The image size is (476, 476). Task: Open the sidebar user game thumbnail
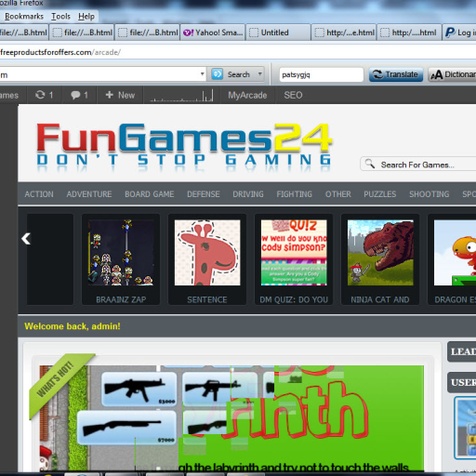465,428
